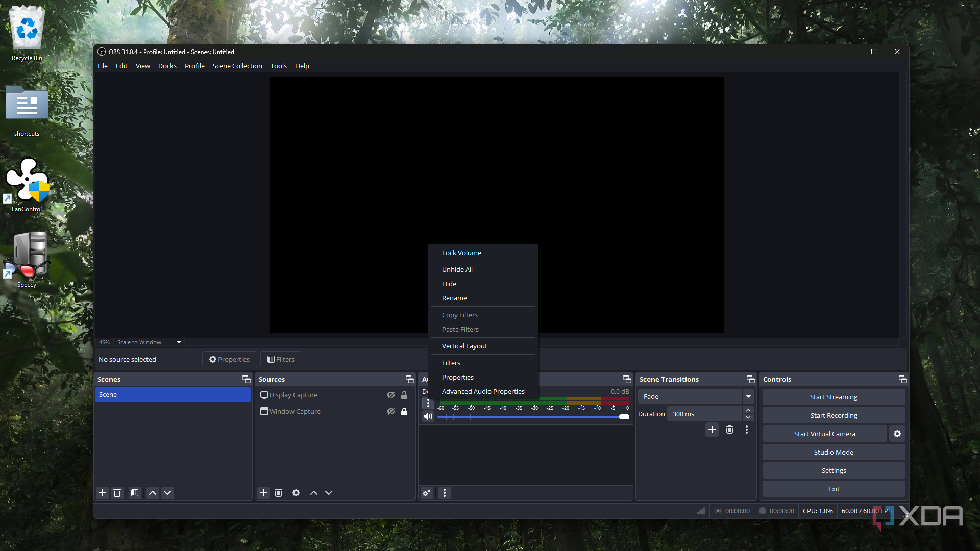The width and height of the screenshot is (980, 551).
Task: Toggle visibility of Window Capture source
Action: [x=391, y=411]
